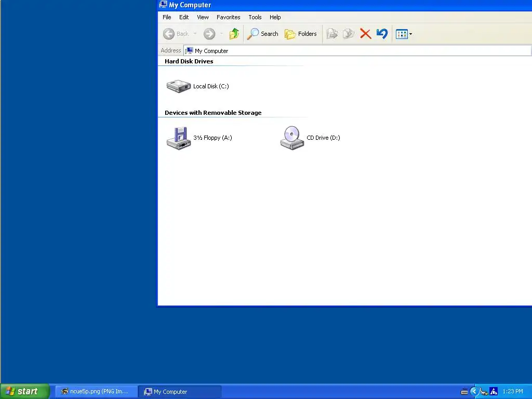Click the My Computer title bar icon
The width and height of the screenshot is (532, 399).
[x=163, y=4]
